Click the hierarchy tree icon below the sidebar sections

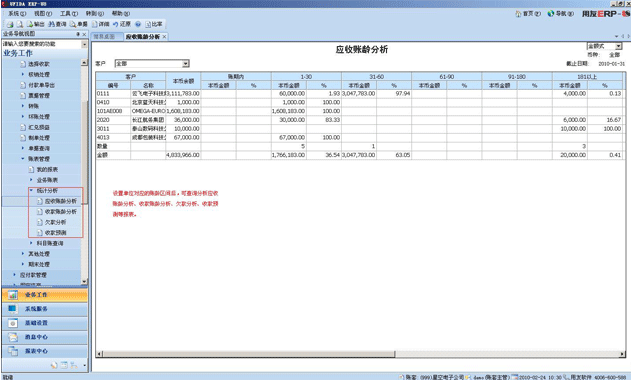click(74, 365)
